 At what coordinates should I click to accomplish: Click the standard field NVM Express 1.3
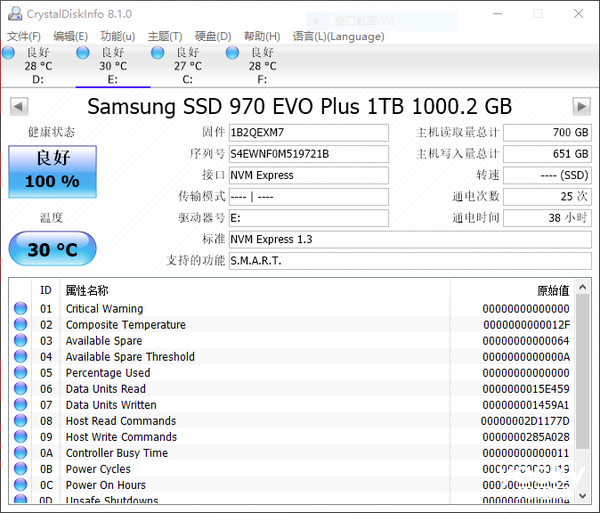pos(410,240)
